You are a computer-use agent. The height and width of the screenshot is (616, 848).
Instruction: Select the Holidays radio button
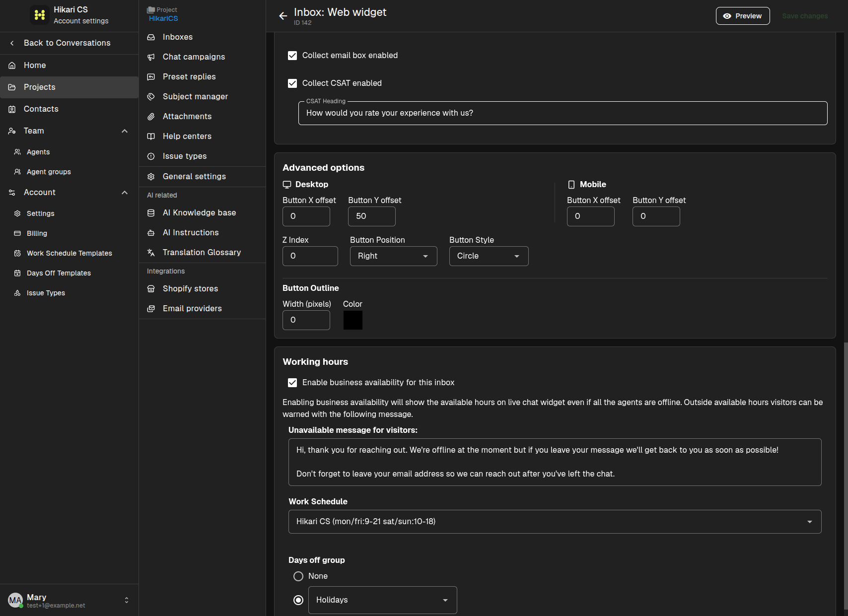(298, 600)
